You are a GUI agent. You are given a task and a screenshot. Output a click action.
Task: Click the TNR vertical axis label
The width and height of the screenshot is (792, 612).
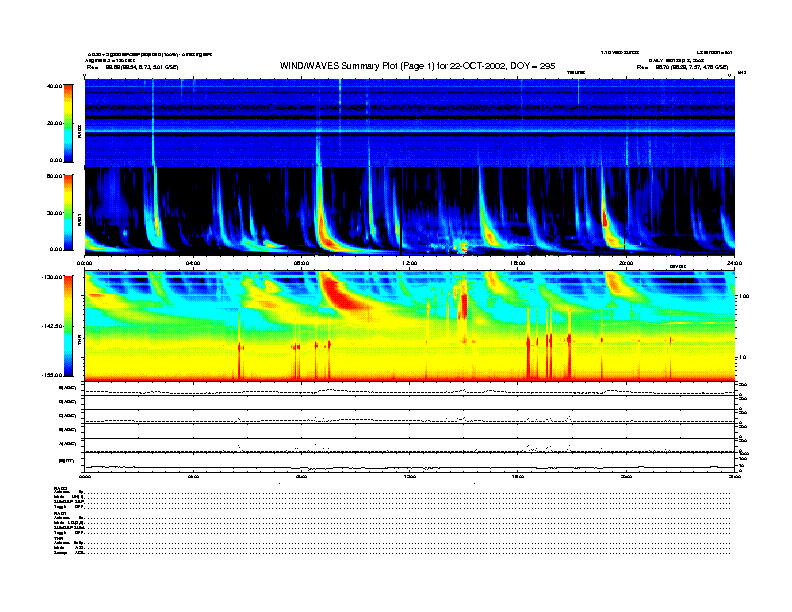coord(79,342)
